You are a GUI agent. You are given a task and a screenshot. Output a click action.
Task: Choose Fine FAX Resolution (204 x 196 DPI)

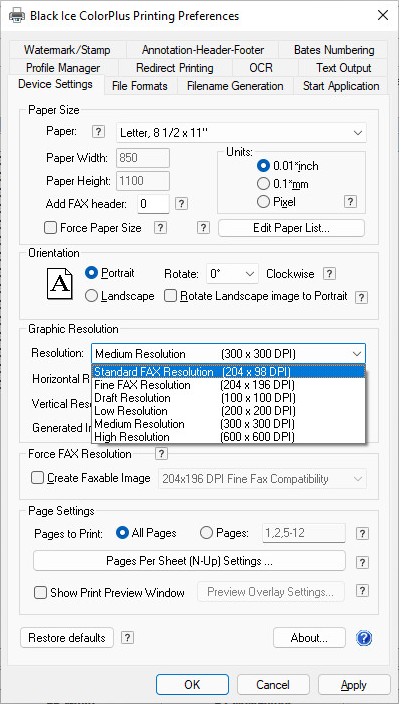(x=228, y=385)
